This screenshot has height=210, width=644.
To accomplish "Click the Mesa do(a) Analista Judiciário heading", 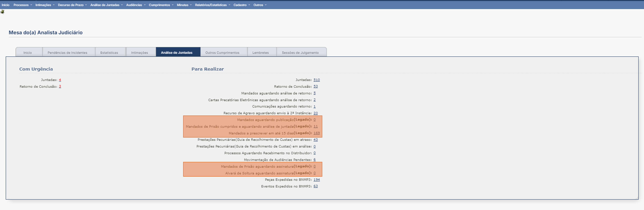I will (x=46, y=32).
